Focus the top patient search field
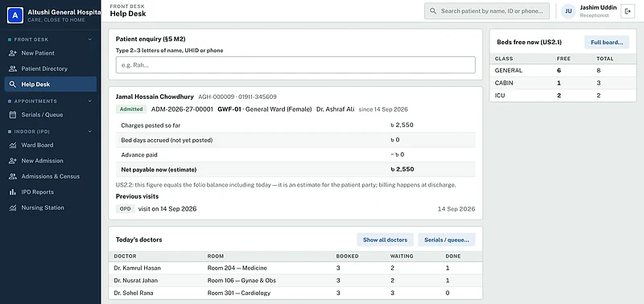The image size is (644, 304). 487,11
